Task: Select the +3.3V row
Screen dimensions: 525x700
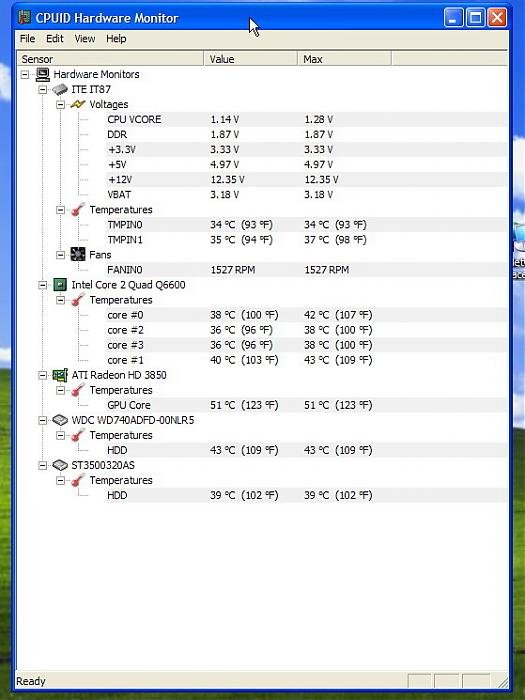Action: 306,150
